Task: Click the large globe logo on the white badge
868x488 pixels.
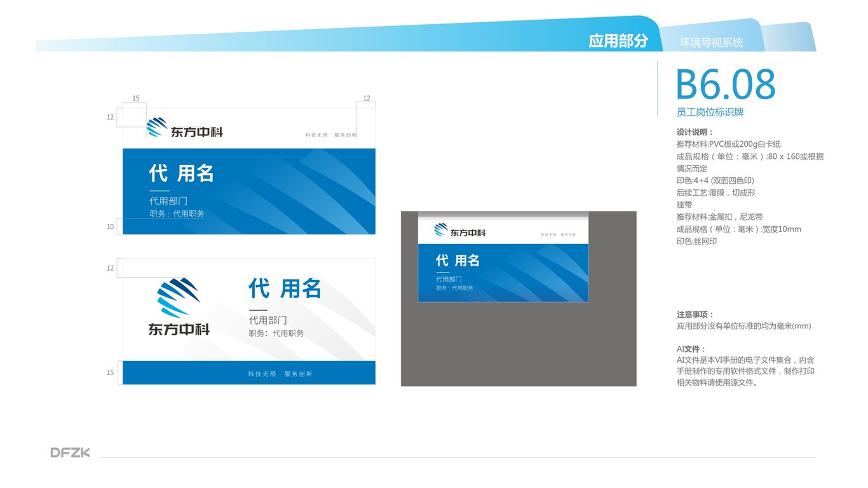Action: 178,297
